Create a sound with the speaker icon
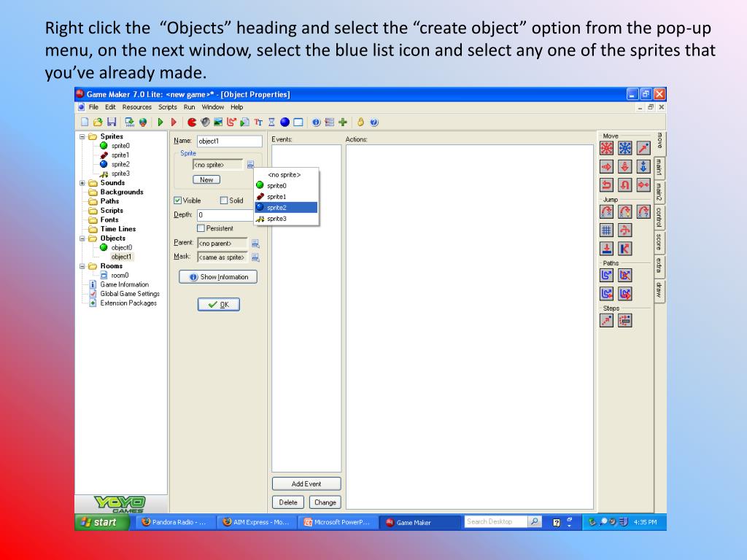747x560 pixels. pos(205,122)
